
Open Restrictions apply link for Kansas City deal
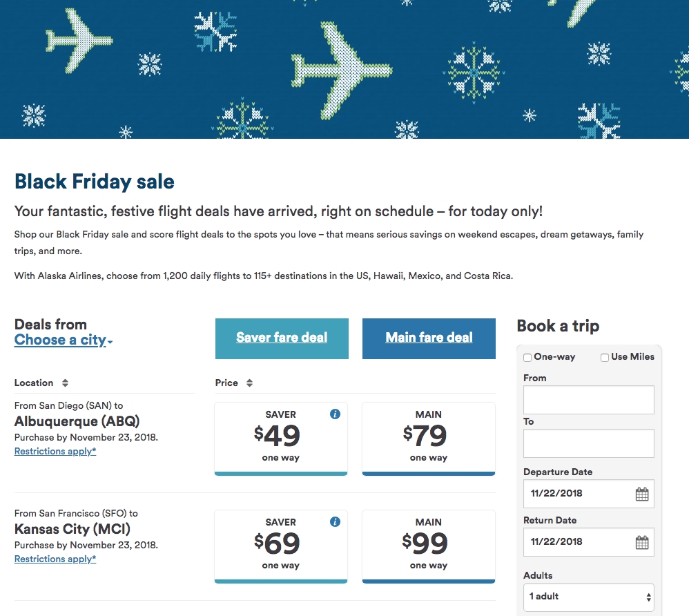click(55, 559)
